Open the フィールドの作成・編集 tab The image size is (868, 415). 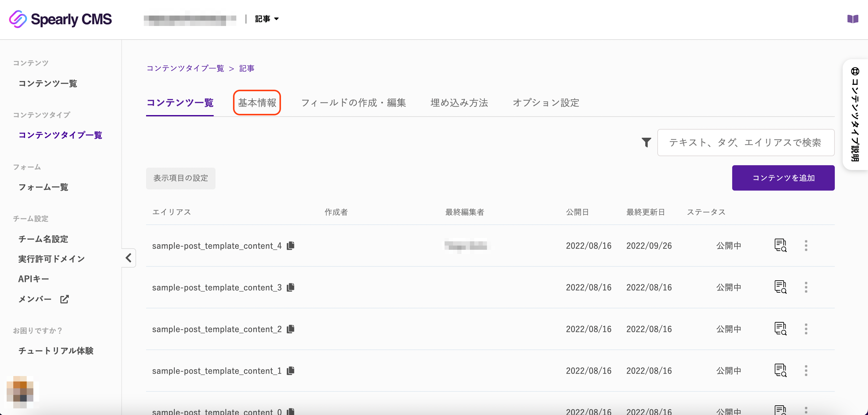[353, 102]
